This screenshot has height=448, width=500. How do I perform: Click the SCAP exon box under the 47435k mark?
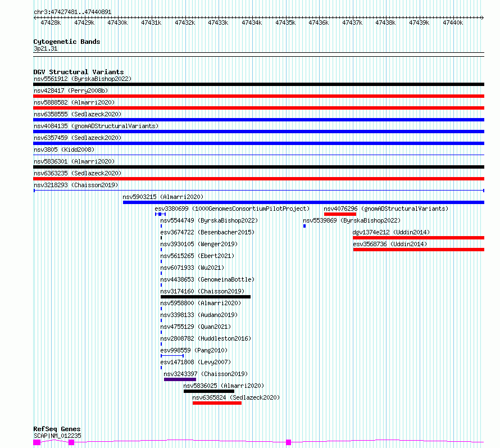click(x=289, y=442)
